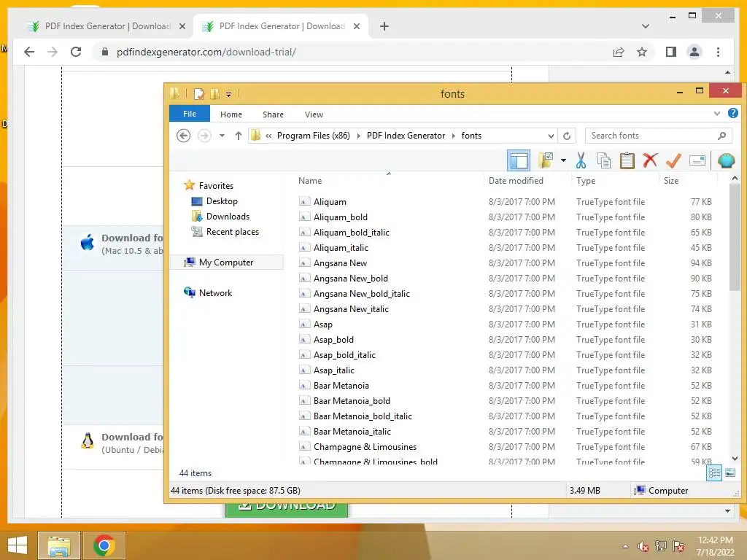The image size is (747, 560).
Task: Open the recent locations dropdown
Action: [222, 136]
